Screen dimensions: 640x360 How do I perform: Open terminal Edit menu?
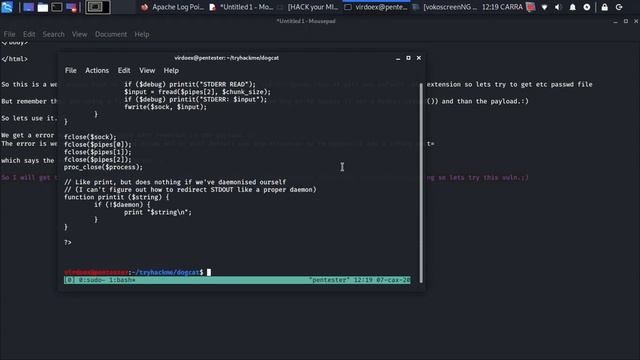click(124, 70)
